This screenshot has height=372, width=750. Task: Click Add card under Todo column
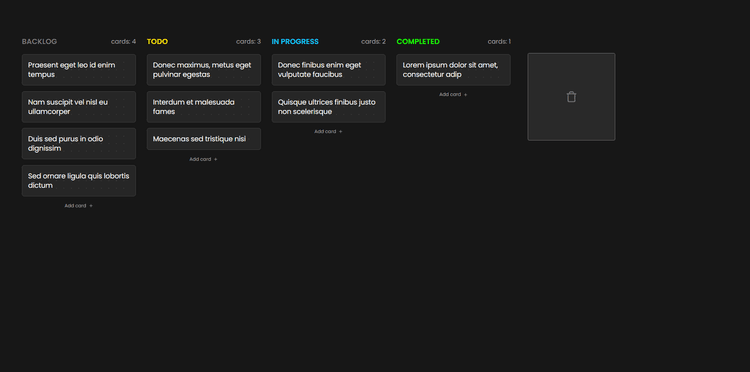(x=204, y=159)
